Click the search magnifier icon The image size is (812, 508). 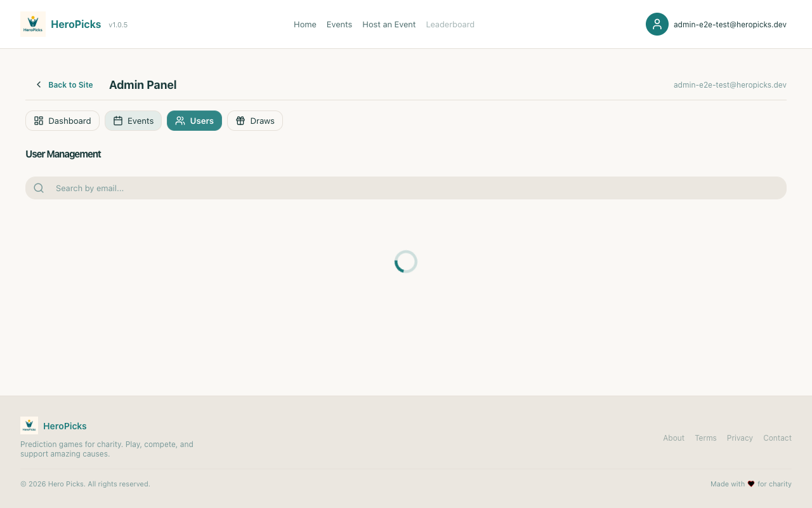click(39, 188)
